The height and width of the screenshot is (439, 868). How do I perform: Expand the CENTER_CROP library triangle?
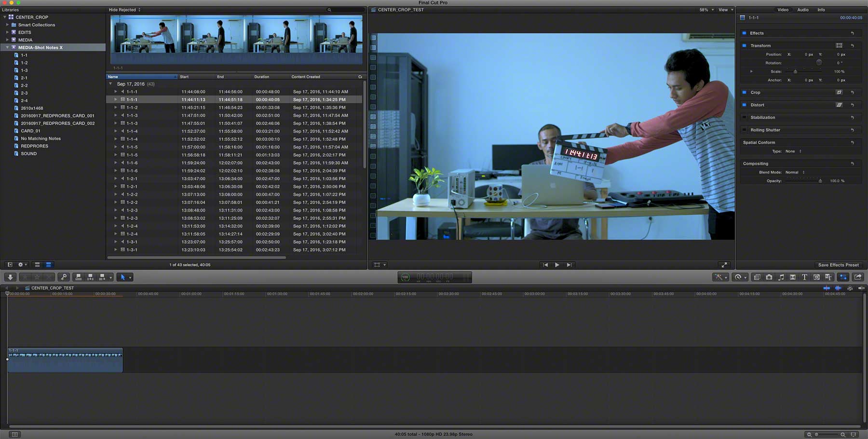pos(5,17)
